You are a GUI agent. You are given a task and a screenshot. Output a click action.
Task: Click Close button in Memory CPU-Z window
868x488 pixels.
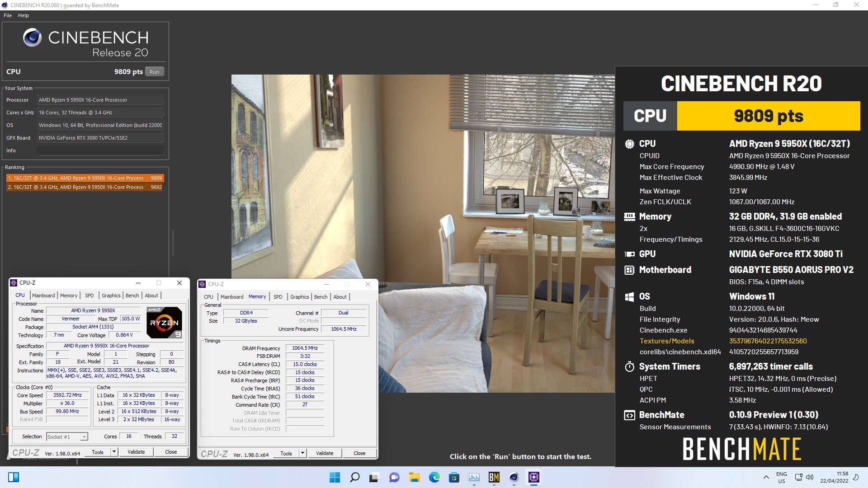click(359, 453)
